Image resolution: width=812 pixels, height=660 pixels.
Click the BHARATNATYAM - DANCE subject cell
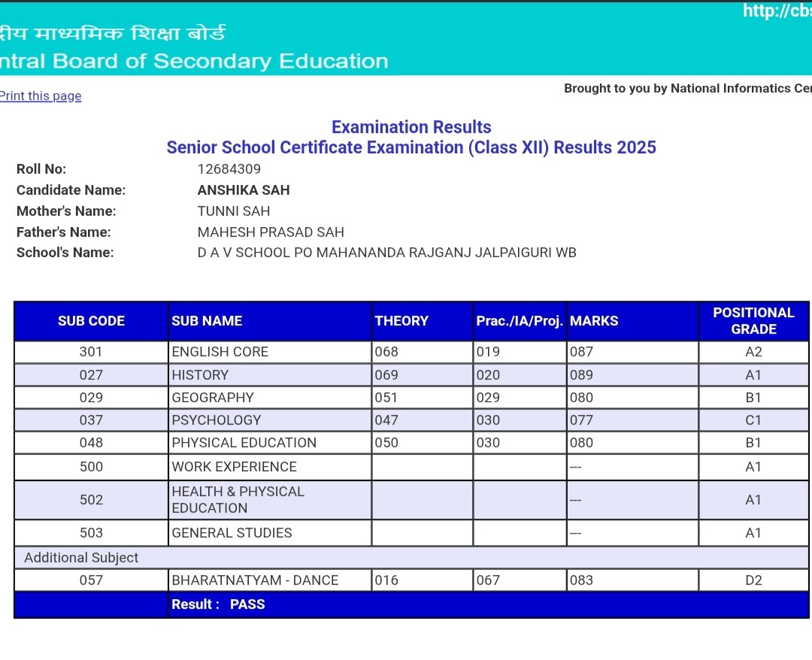[x=255, y=580]
